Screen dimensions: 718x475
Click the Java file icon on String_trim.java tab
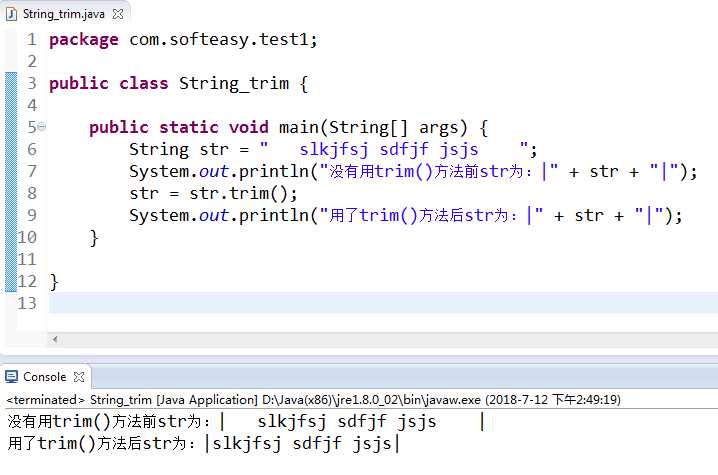[x=11, y=14]
